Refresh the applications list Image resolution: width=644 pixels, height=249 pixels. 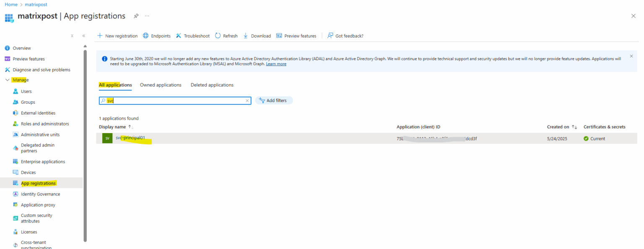226,36
